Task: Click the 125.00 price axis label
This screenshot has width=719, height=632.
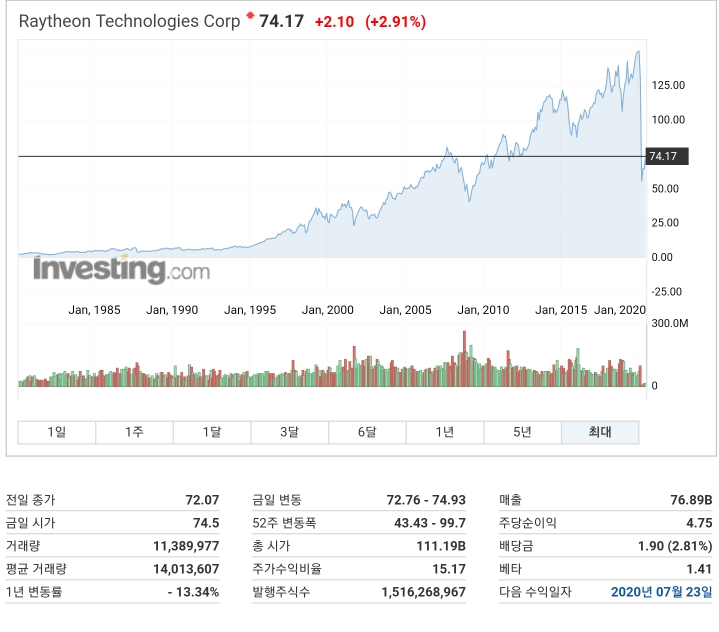Action: 668,85
